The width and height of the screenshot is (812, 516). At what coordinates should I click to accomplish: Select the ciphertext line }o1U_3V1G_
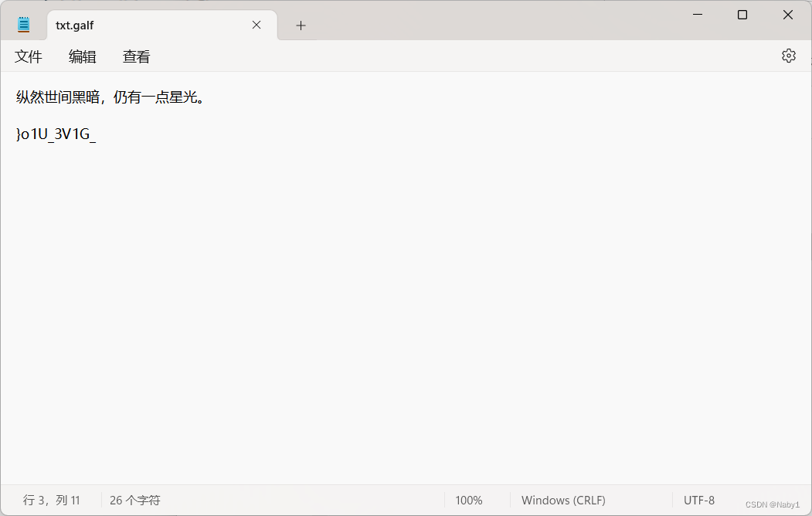tap(56, 134)
